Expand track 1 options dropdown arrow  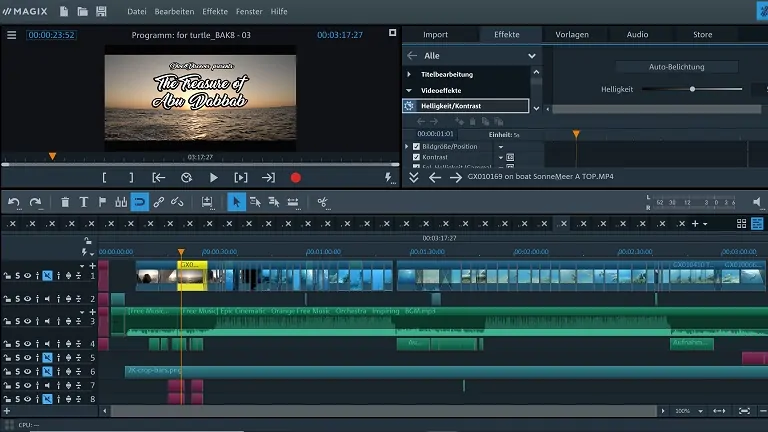(x=82, y=266)
